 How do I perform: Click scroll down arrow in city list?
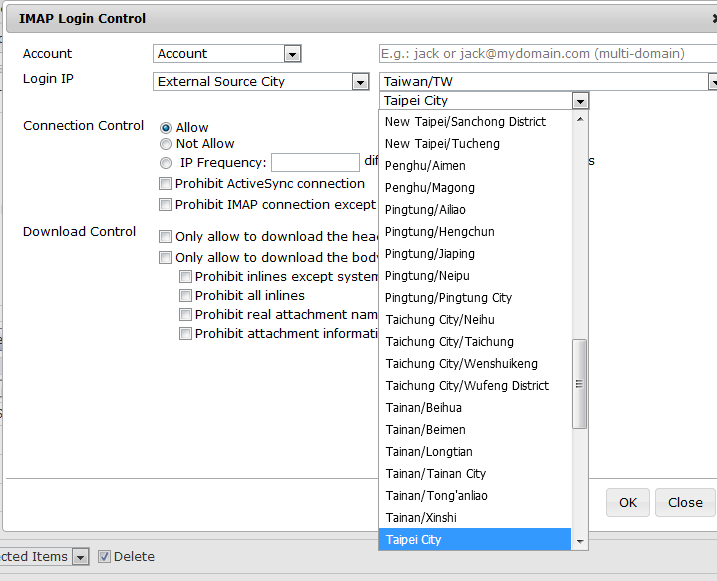[579, 541]
